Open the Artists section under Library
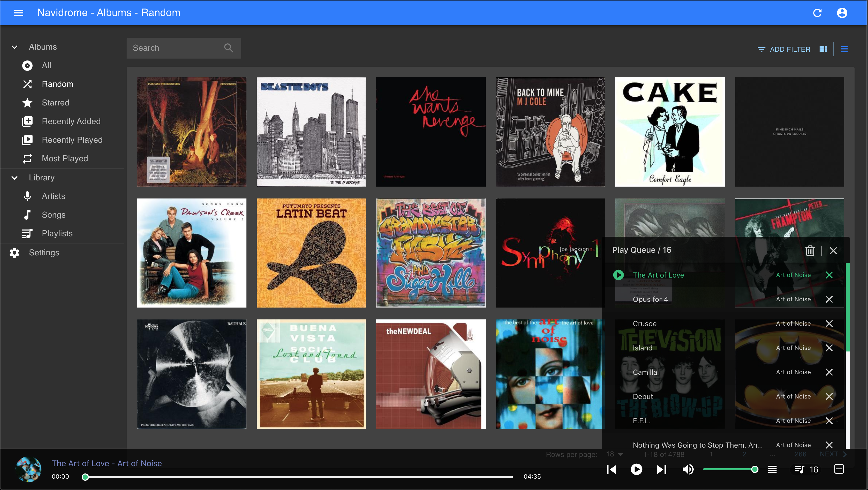This screenshot has width=868, height=490. 53,196
